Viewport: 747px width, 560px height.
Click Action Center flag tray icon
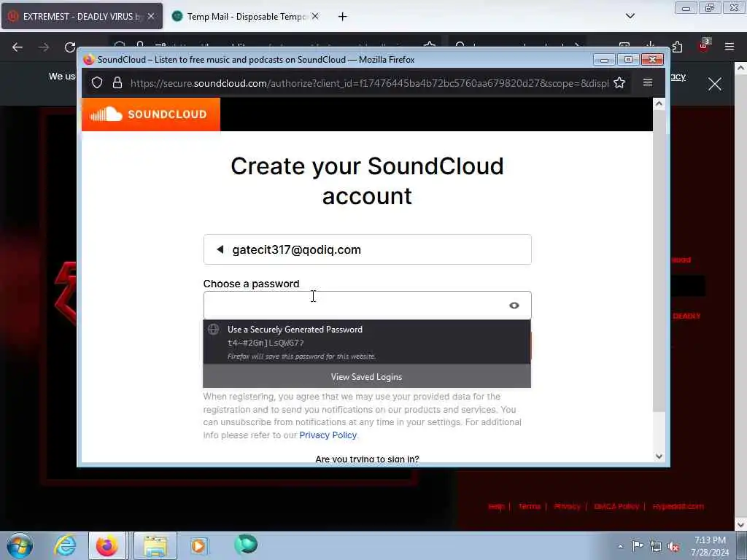pyautogui.click(x=638, y=546)
